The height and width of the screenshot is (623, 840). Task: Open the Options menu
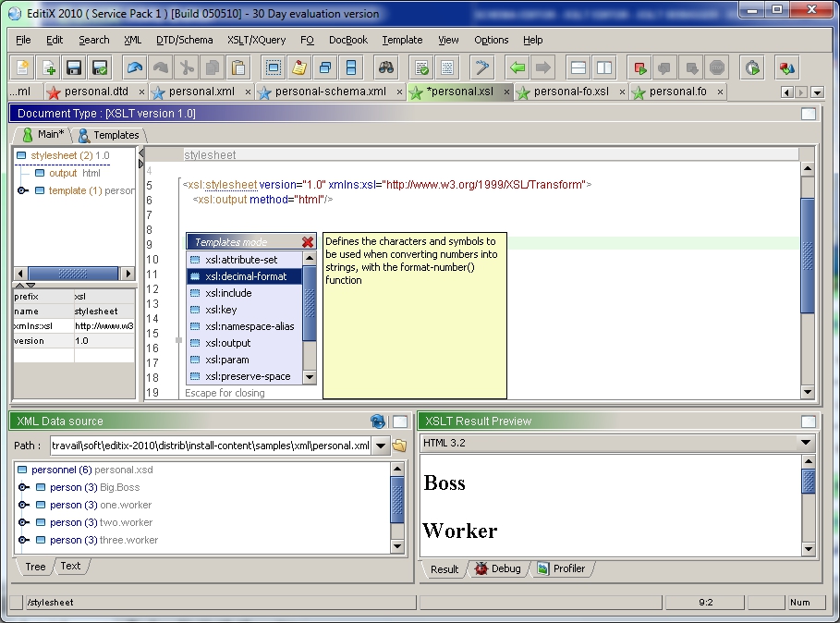click(x=492, y=40)
